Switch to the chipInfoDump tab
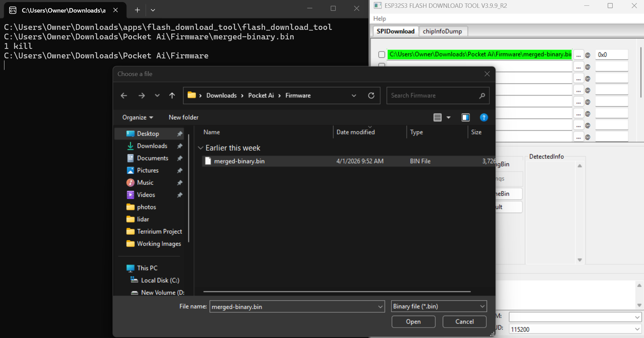 click(443, 31)
